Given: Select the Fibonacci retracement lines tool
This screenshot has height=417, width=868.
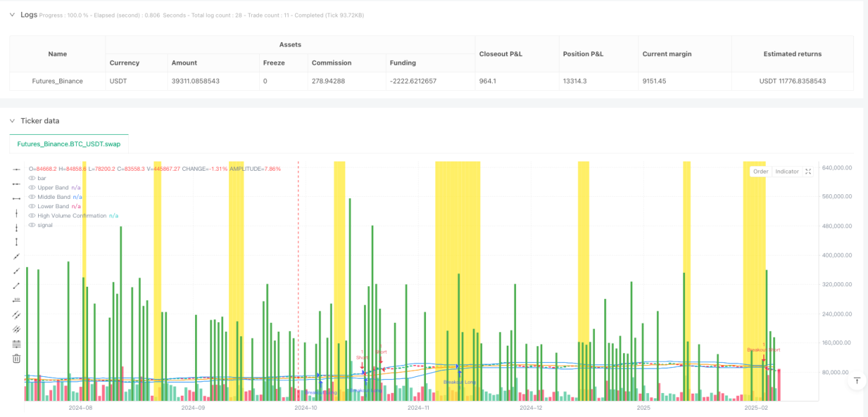Looking at the screenshot, I should tap(17, 344).
